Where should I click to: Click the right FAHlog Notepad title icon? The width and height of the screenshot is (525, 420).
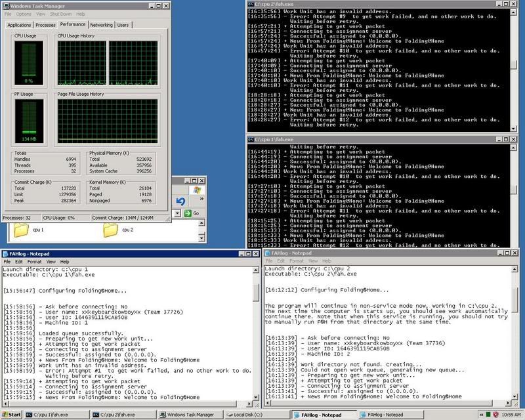(x=268, y=253)
